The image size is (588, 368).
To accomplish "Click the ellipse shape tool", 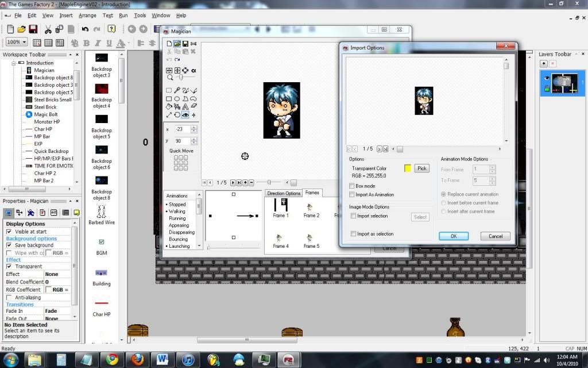I will (x=177, y=98).
